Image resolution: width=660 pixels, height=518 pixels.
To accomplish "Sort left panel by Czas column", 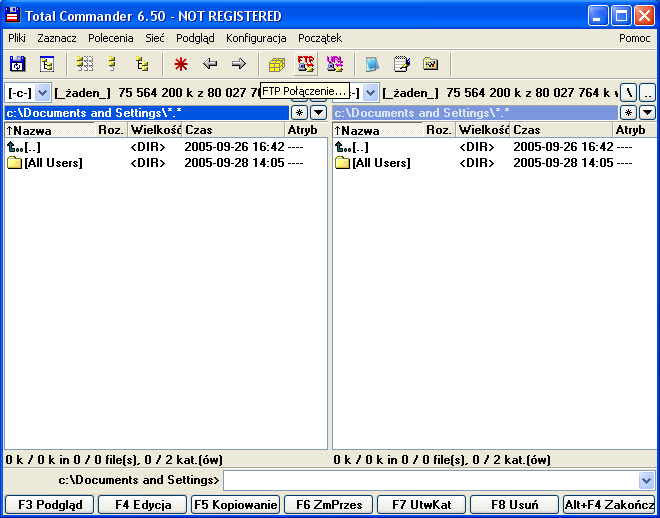I will click(x=233, y=130).
